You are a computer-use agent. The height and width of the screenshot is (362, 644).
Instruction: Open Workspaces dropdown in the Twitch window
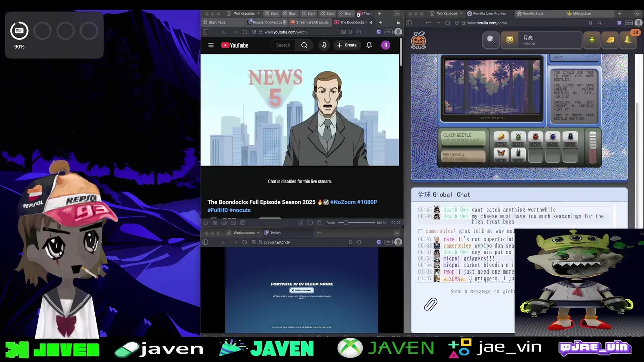pos(244,233)
